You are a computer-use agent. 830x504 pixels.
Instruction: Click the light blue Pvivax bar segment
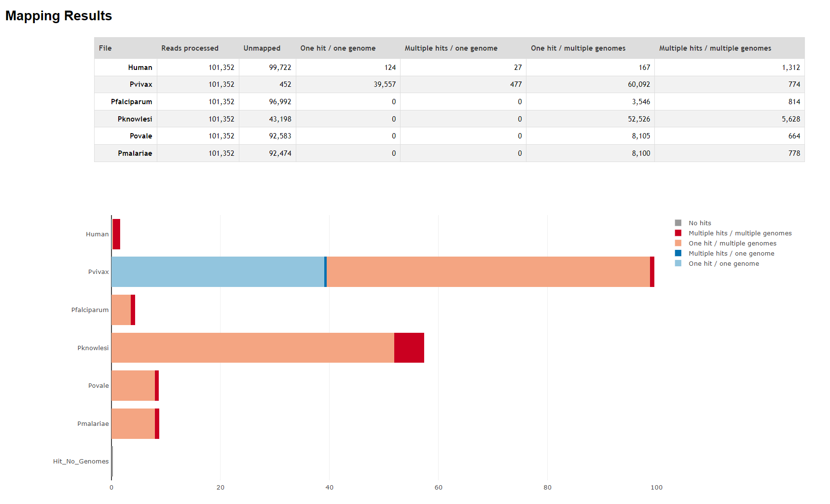pyautogui.click(x=218, y=272)
